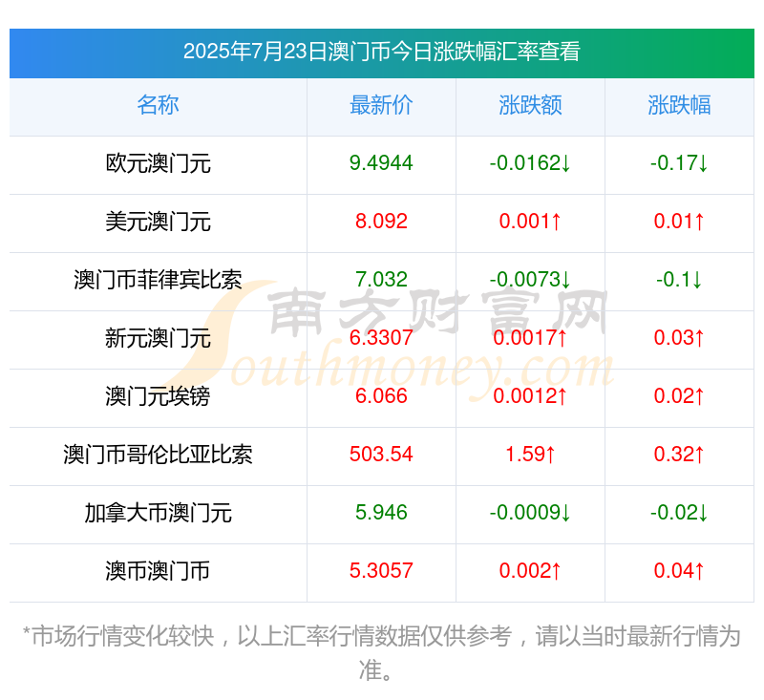The height and width of the screenshot is (700, 764).
Task: Click the price value 503.54
Action: pos(381,454)
